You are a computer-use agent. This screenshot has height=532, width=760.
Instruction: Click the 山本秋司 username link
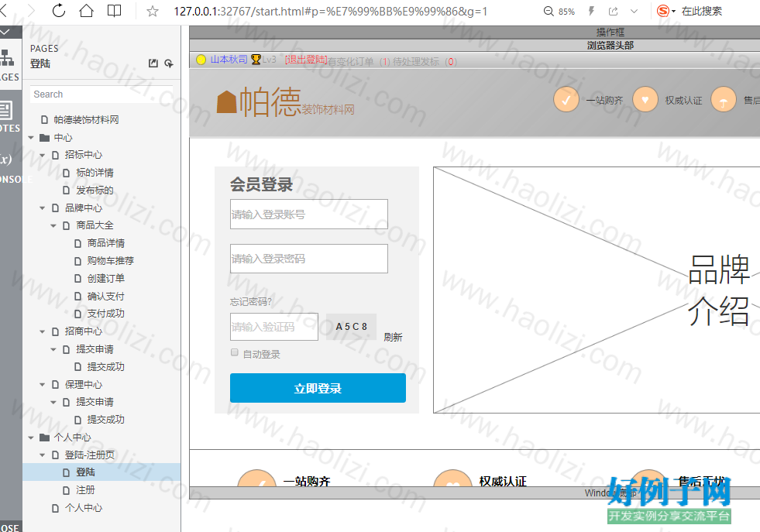[229, 60]
